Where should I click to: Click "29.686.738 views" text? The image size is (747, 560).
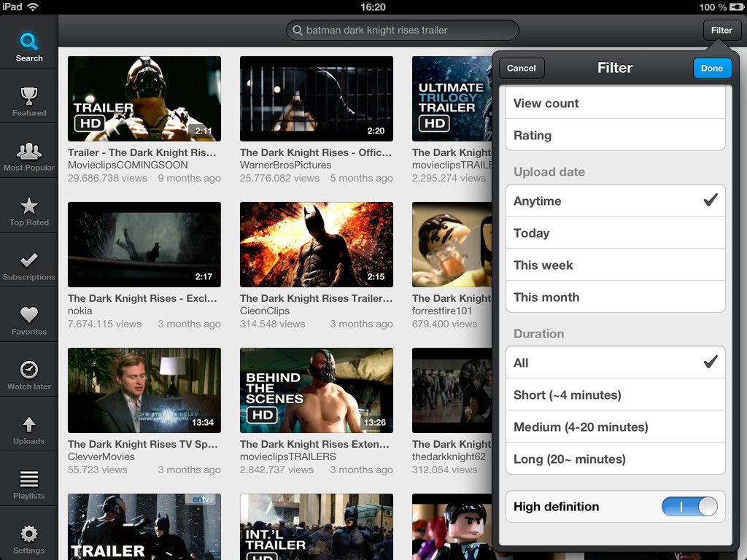(108, 178)
